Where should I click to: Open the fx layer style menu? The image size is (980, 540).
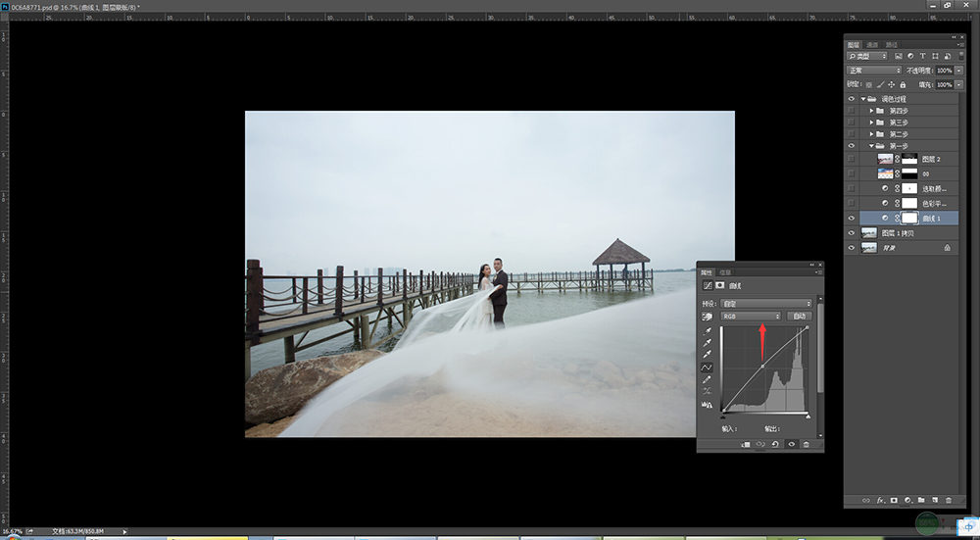click(880, 500)
